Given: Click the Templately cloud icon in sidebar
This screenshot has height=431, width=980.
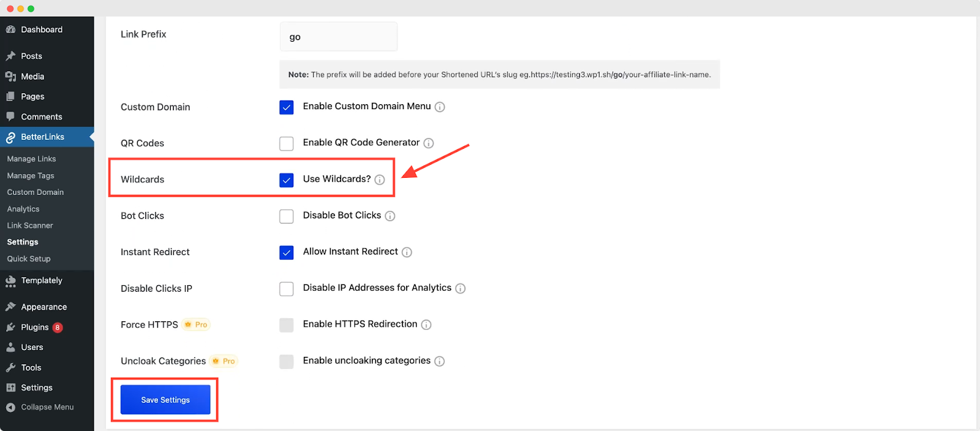Looking at the screenshot, I should [x=10, y=281].
